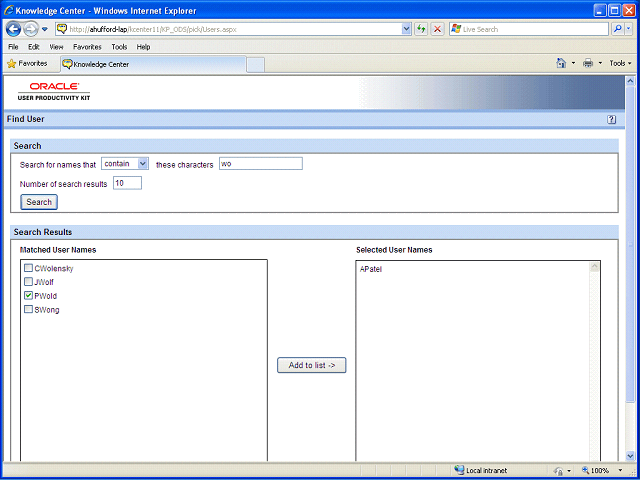Viewport: 640px width, 480px height.
Task: Open the recent pages dropdown arrow
Action: pyautogui.click(x=45, y=29)
